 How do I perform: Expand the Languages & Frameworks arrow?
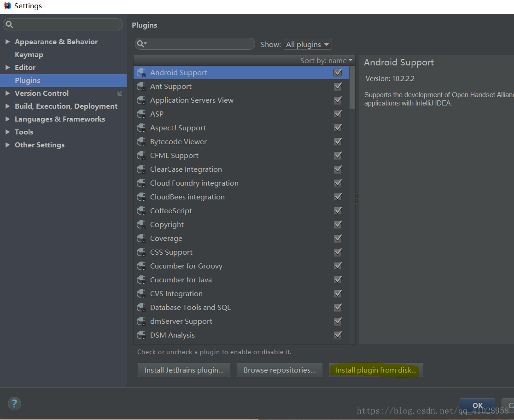point(7,119)
